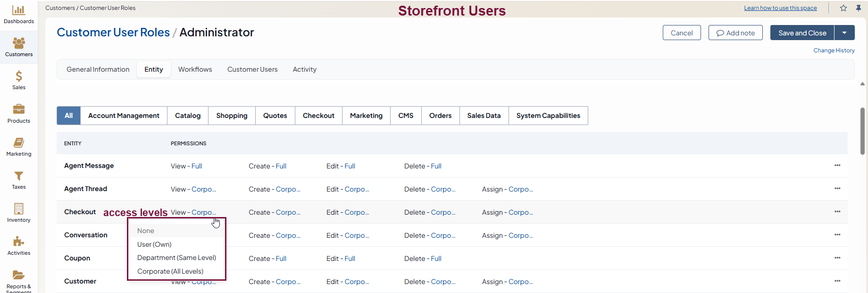Mark page as favorite with star icon
Image resolution: width=868 pixels, height=293 pixels.
(843, 8)
